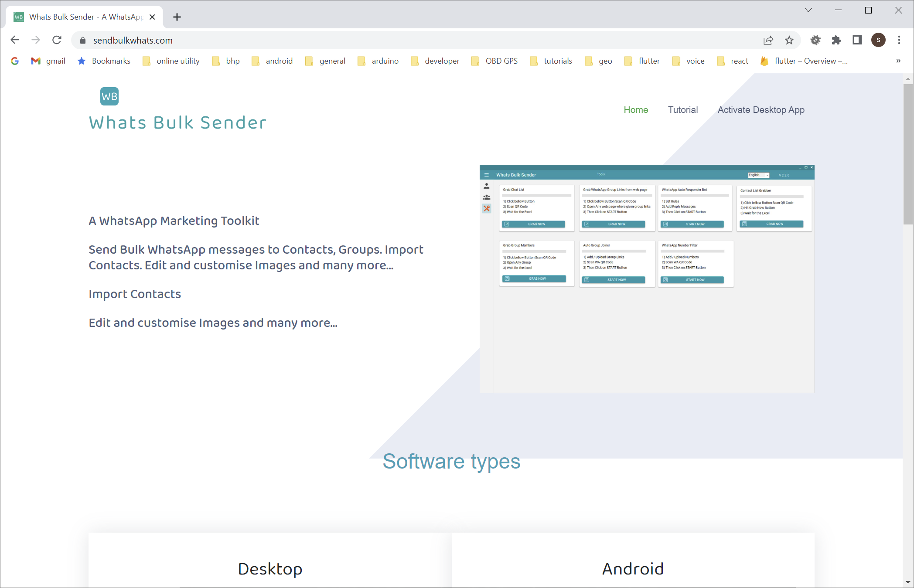Viewport: 914px width, 588px height.
Task: Bookmark this page with star icon
Action: [789, 40]
